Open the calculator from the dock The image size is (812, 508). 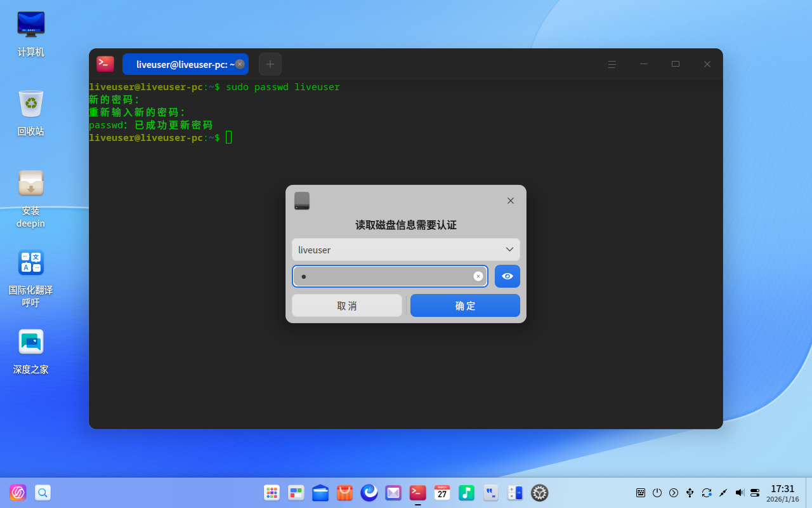point(515,493)
